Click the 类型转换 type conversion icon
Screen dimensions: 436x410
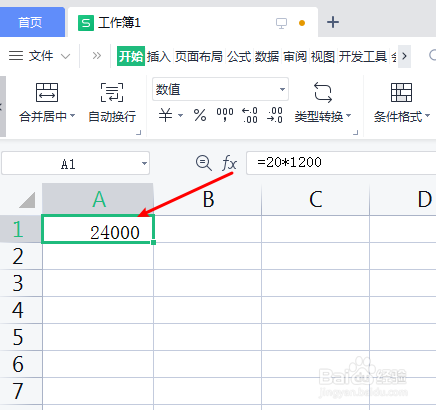click(323, 92)
